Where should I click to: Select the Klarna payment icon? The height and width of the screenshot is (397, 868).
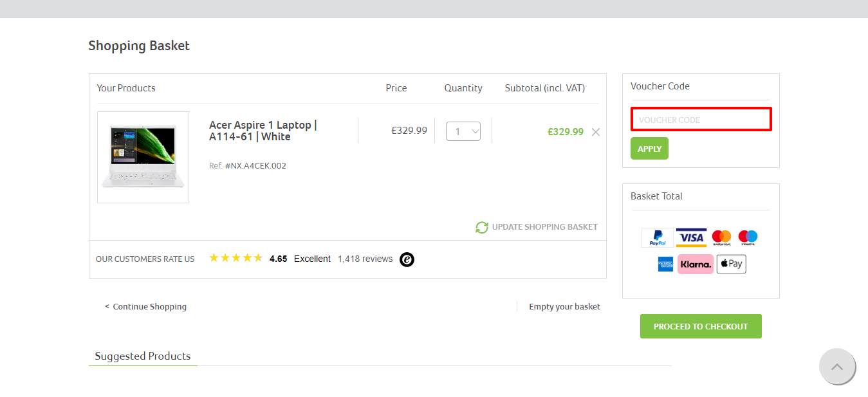point(696,264)
